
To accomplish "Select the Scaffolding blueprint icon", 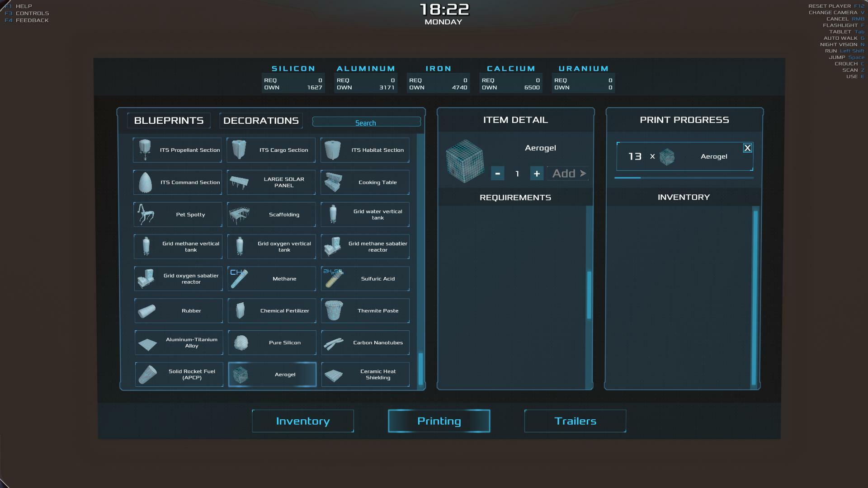I will [240, 214].
